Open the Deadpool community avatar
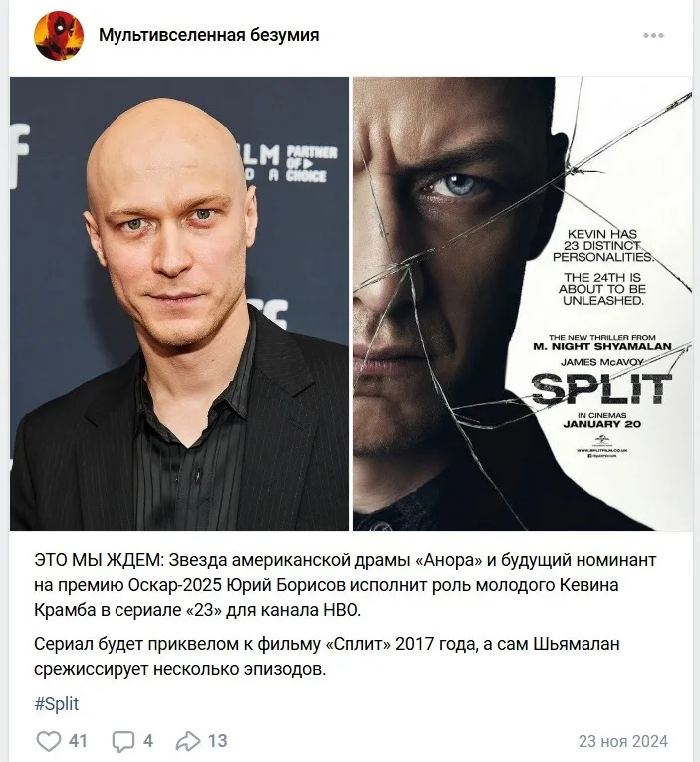700x762 pixels. coord(59,36)
